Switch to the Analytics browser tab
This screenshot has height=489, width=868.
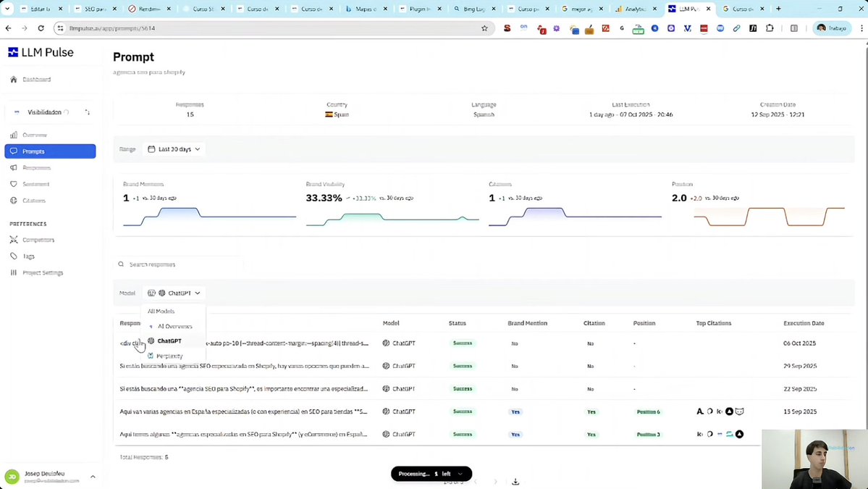tap(636, 9)
